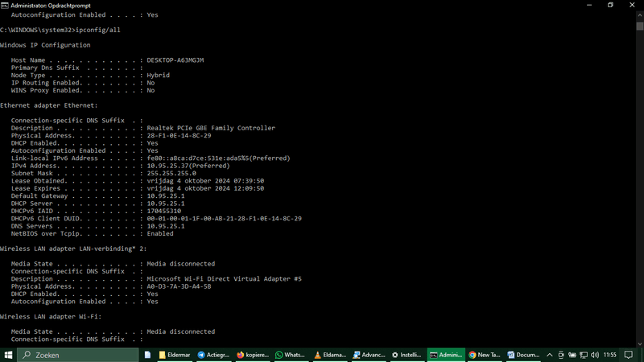Click the subnet mask 255.255.255.0
The width and height of the screenshot is (644, 362).
tap(171, 173)
